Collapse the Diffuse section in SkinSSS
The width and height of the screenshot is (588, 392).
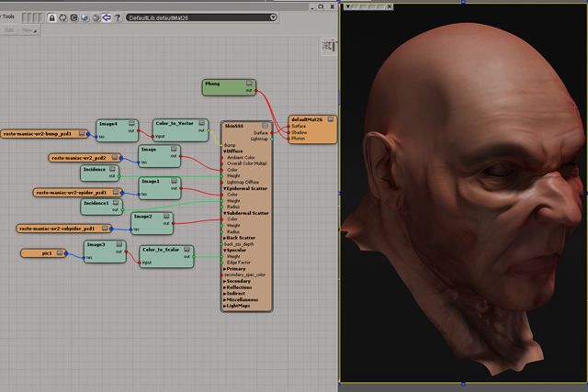pos(223,151)
